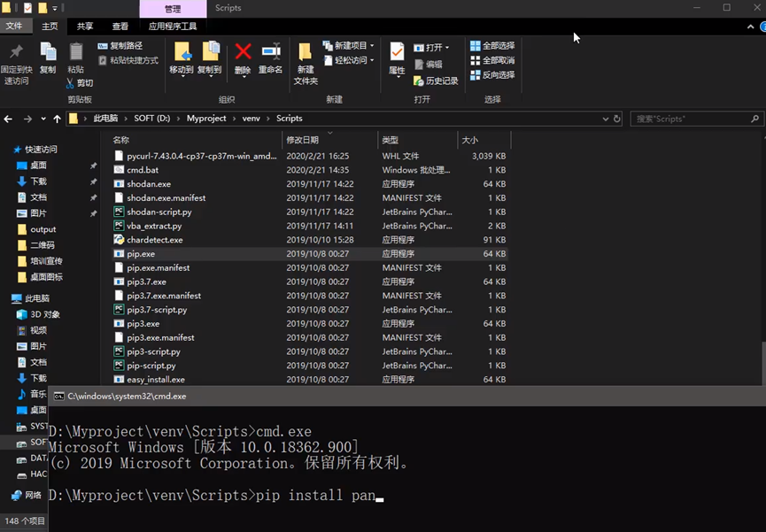Viewport: 766px width, 532px height.
Task: Click the 搜索"Scripts" search box
Action: click(691, 119)
